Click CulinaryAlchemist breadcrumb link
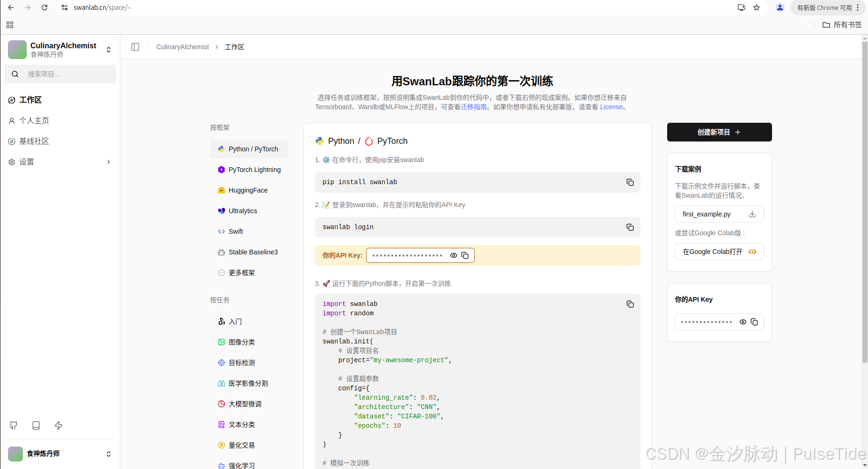 [183, 47]
